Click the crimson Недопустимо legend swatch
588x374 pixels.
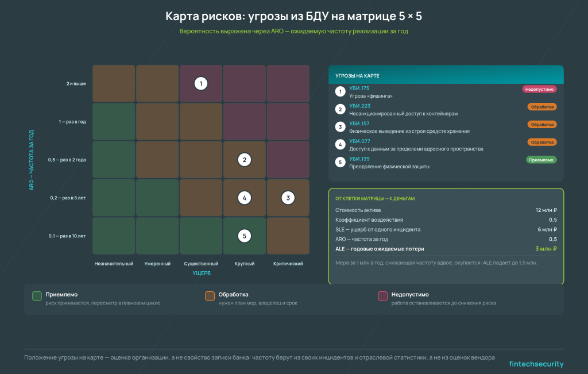pyautogui.click(x=382, y=296)
